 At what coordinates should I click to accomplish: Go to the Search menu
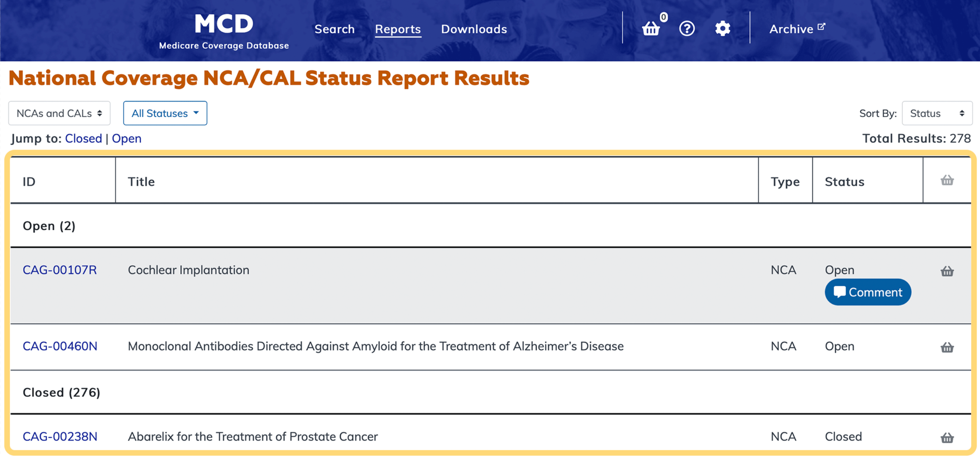[x=334, y=29]
